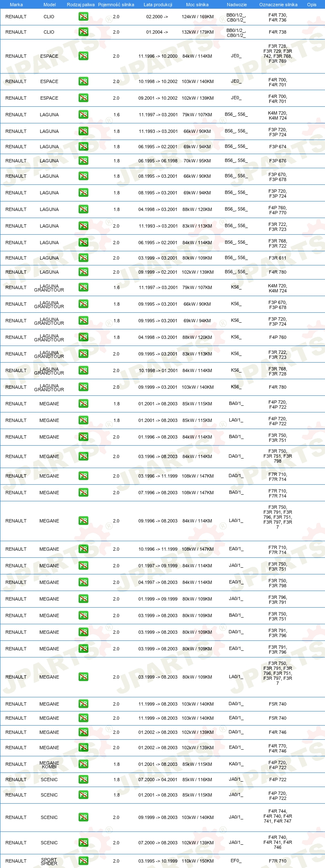This screenshot has width=325, height=868.
Task: Click the fuel icon in LAGUNA F3P 674 row
Action: click(x=83, y=147)
